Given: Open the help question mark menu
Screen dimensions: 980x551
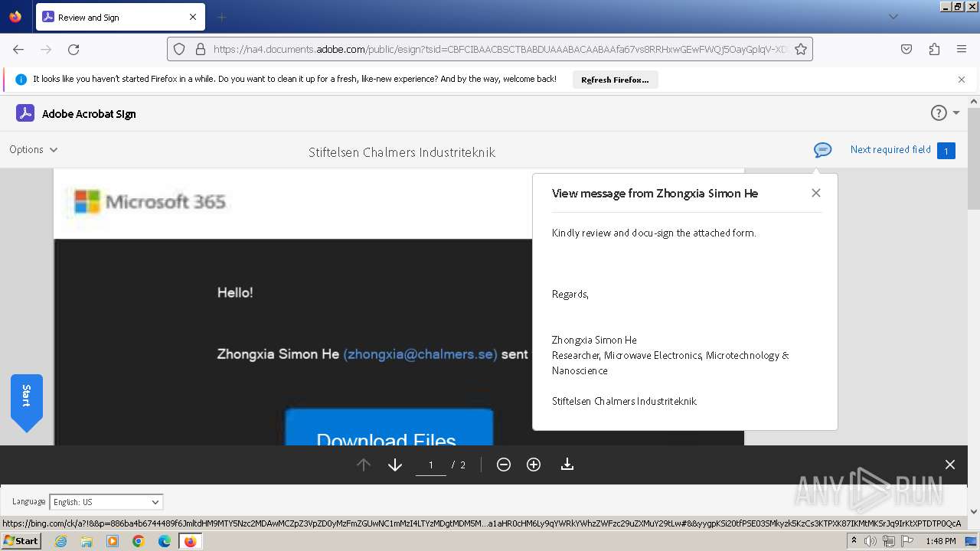Looking at the screenshot, I should tap(939, 112).
